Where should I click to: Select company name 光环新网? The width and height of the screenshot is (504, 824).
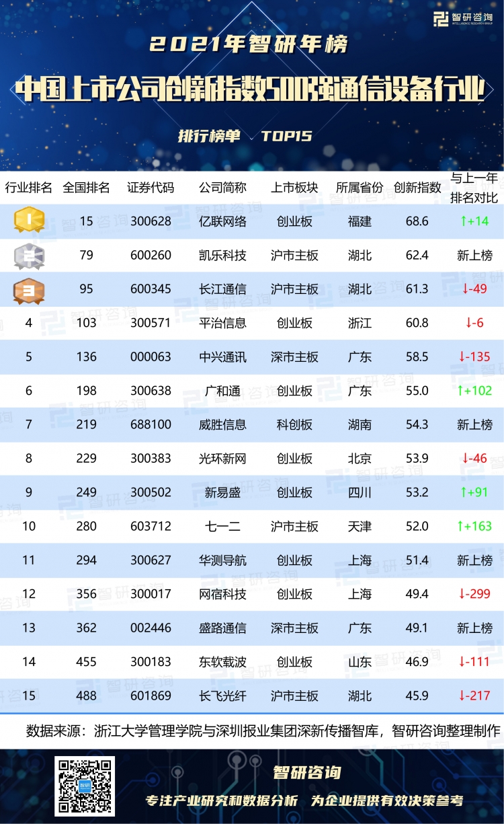pos(223,459)
